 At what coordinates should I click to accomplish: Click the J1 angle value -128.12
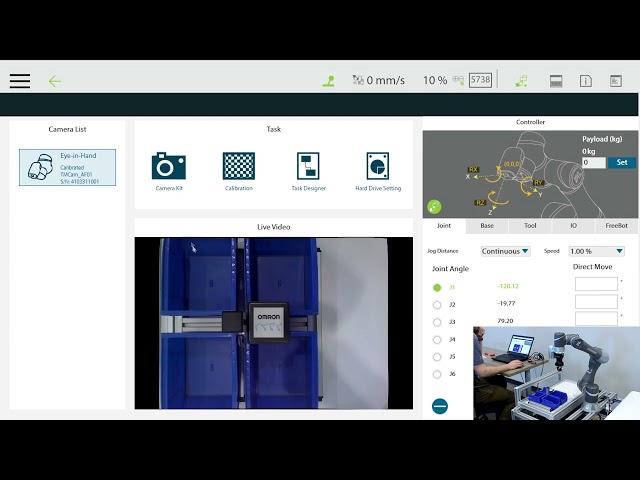(508, 286)
